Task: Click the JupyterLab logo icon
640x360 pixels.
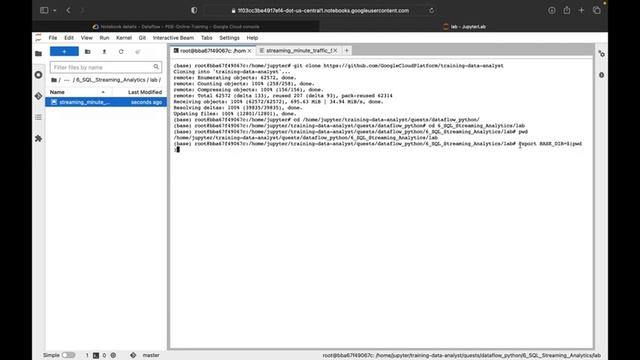Action: click(x=38, y=38)
